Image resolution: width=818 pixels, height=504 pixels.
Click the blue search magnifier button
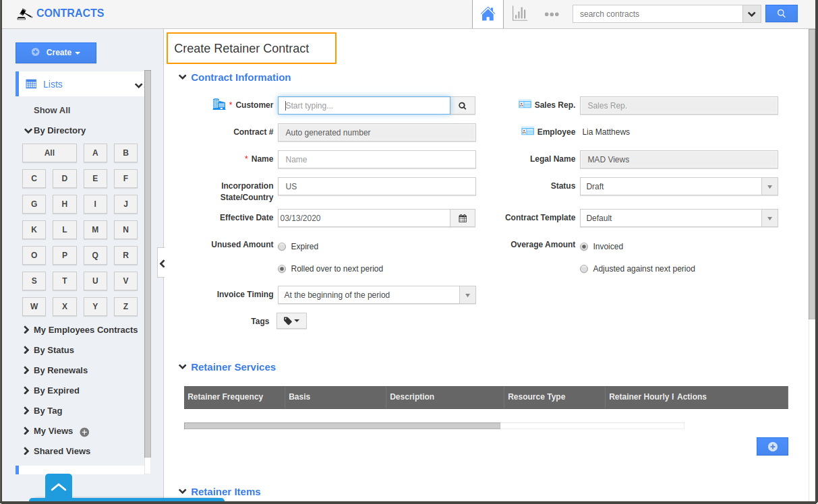pos(781,13)
